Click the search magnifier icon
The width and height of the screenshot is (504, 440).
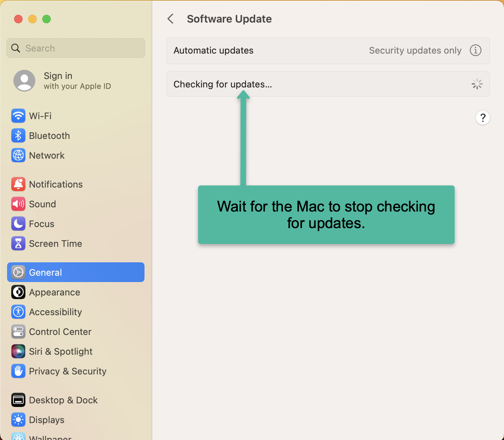16,48
